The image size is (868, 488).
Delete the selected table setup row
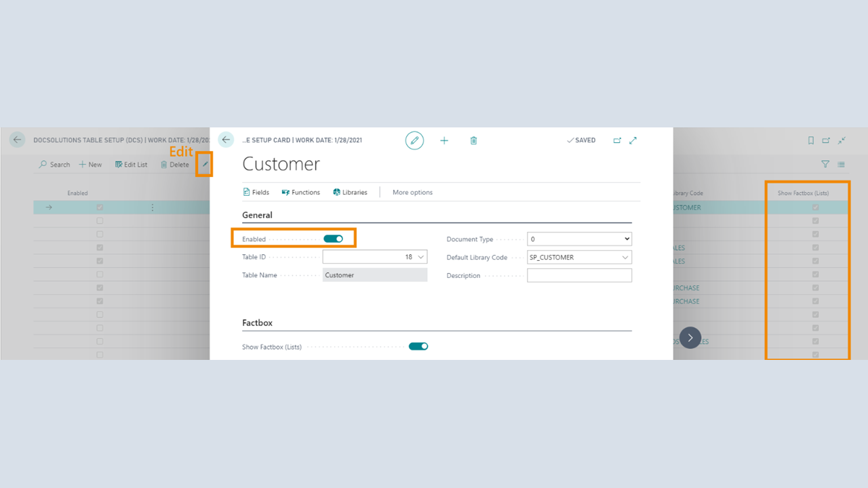[x=175, y=165]
